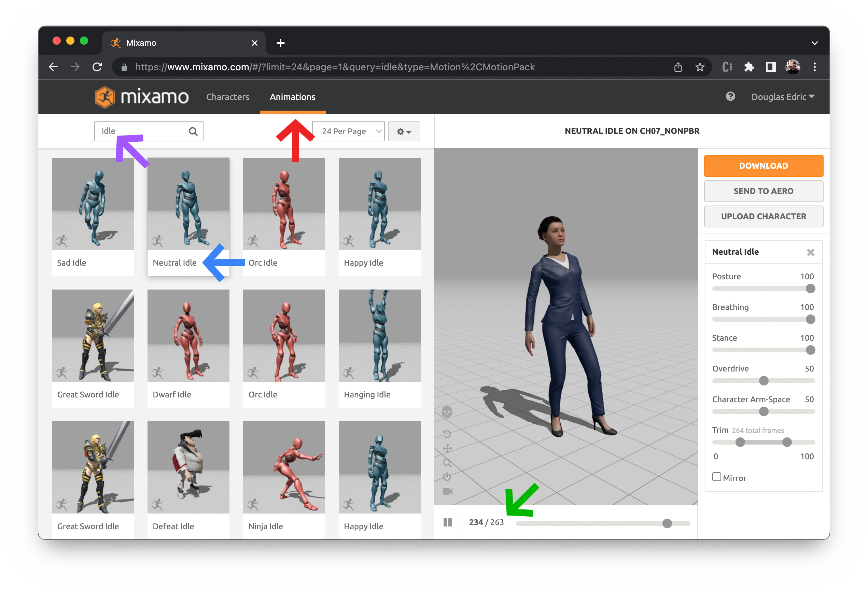
Task: Select the pan arrows tool in viewport
Action: click(447, 448)
